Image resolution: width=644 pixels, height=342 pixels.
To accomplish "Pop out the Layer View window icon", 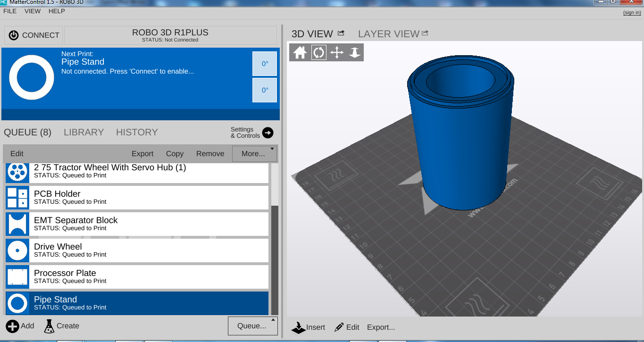I will [x=425, y=33].
